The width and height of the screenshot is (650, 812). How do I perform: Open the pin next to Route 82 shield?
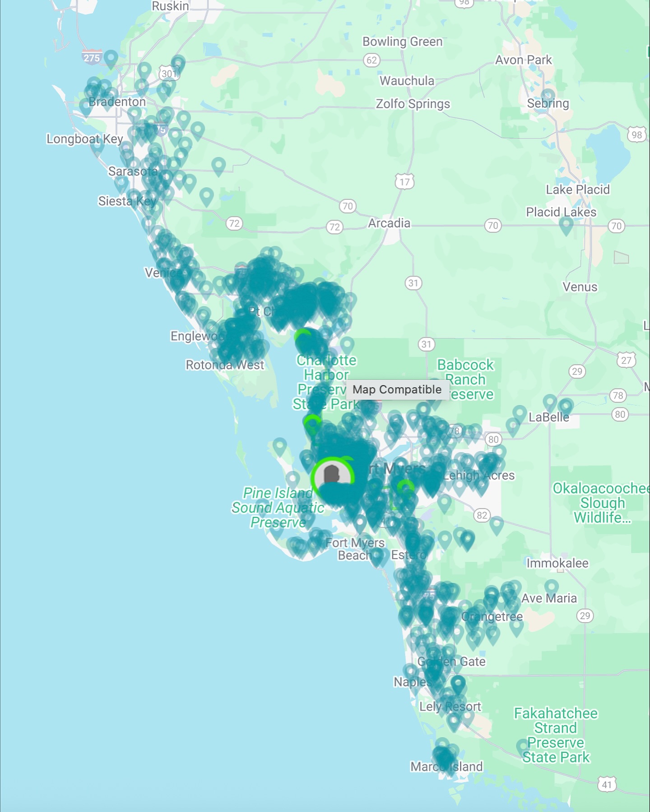[x=497, y=526]
